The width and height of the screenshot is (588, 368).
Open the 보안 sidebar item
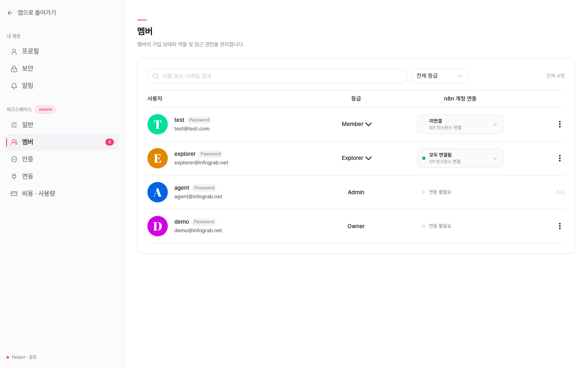[62, 69]
